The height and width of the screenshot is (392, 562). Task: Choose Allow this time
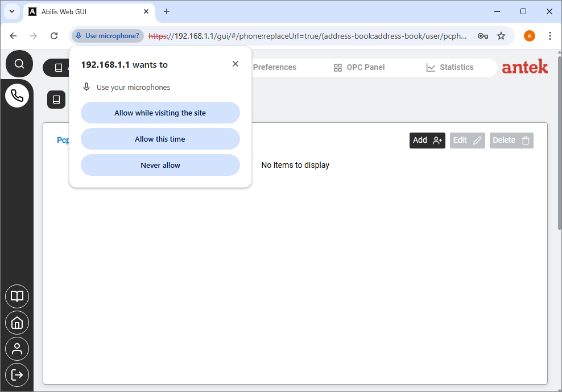(160, 139)
